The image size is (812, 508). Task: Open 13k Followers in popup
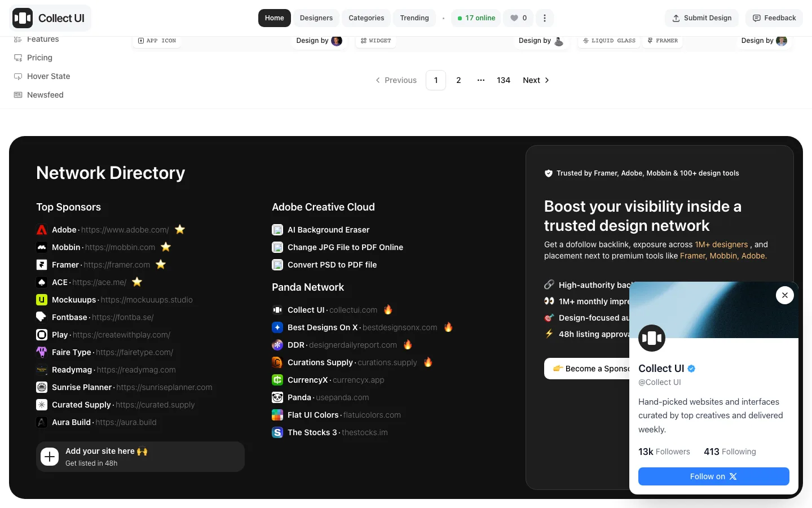tap(664, 452)
